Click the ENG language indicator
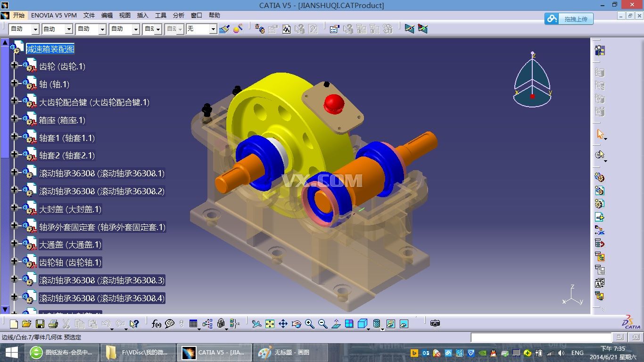This screenshot has height=362, width=644. point(577,353)
